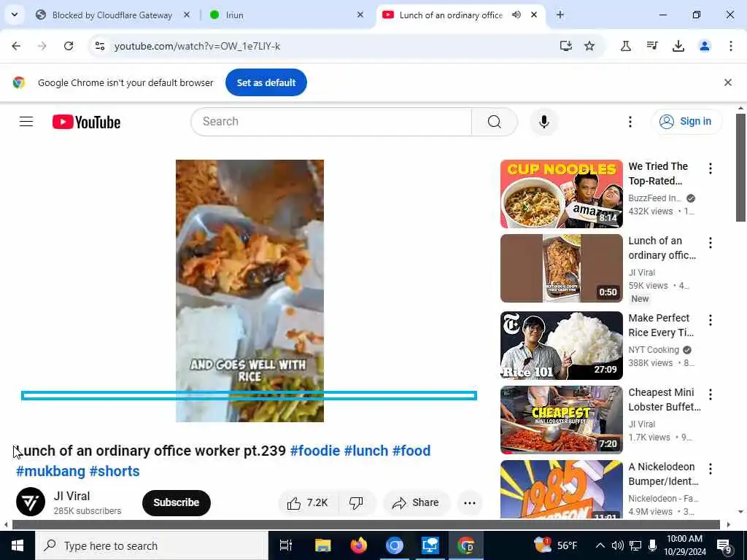The height and width of the screenshot is (560, 747).
Task: Dismiss the default browser notification bar
Action: [x=728, y=82]
